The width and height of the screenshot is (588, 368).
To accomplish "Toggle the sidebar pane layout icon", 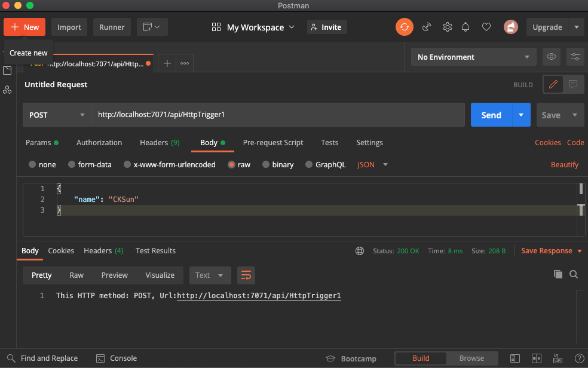I will pos(515,358).
